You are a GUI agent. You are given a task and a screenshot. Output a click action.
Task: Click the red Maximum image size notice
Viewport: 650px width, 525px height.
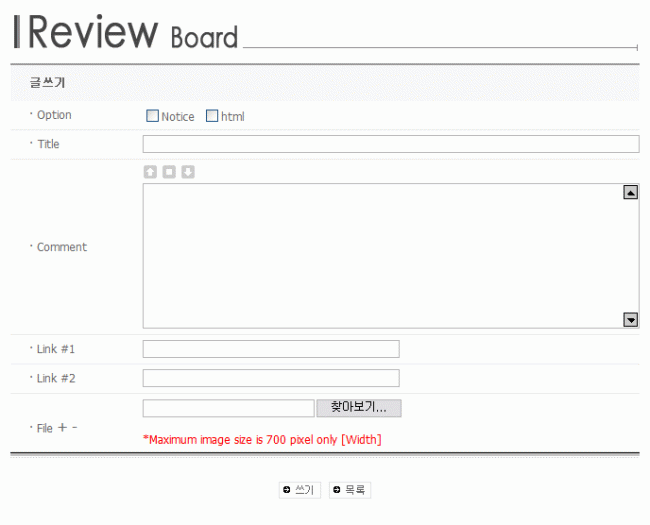click(x=262, y=440)
